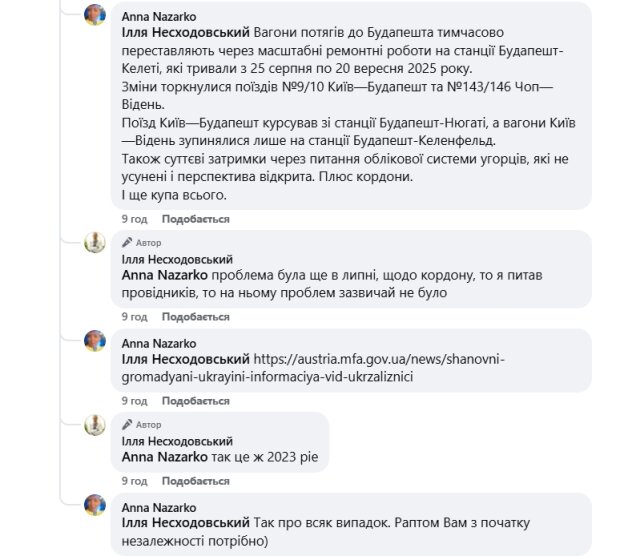Viewport: 620px width, 556px height.
Task: Click the pencil 'Автор' badge above the '2023' reply
Action: (141, 426)
